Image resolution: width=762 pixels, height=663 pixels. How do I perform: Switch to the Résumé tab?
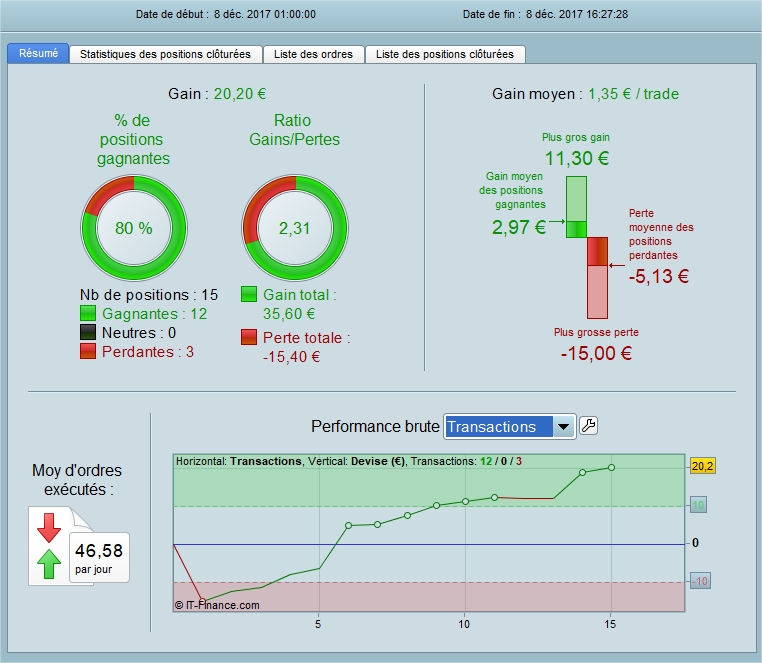point(38,53)
